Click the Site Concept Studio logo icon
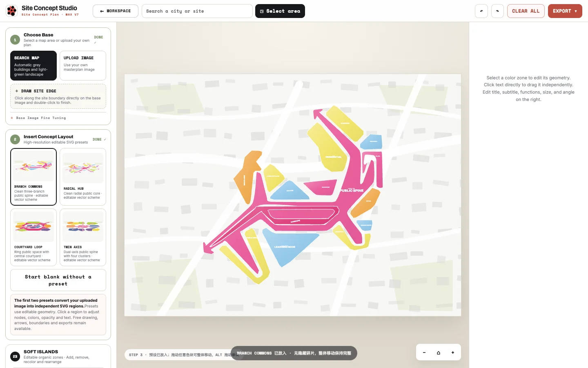The image size is (588, 368). coord(12,11)
